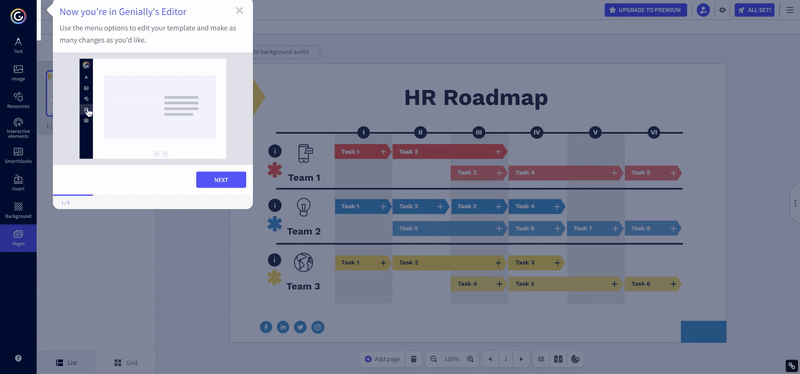This screenshot has height=374, width=800.
Task: Open the Smartblocks panel
Action: point(18,156)
